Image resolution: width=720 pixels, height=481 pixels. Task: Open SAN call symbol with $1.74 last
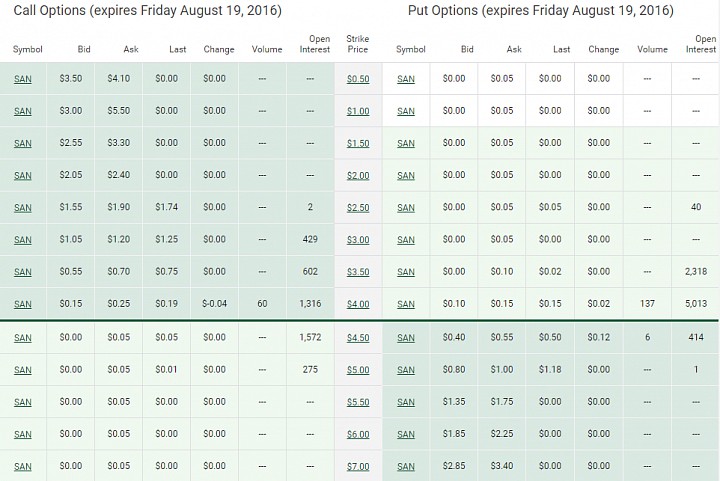22,207
